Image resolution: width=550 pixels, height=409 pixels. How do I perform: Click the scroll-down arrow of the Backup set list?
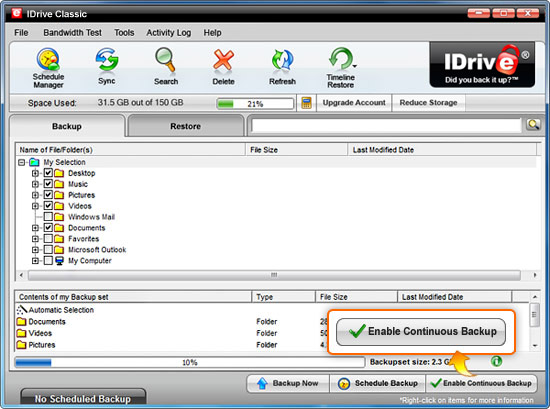(535, 346)
